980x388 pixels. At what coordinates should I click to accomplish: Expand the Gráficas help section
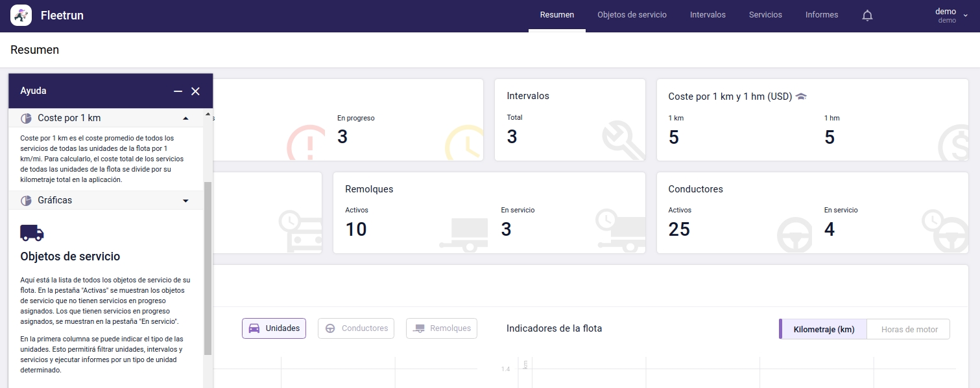(185, 200)
